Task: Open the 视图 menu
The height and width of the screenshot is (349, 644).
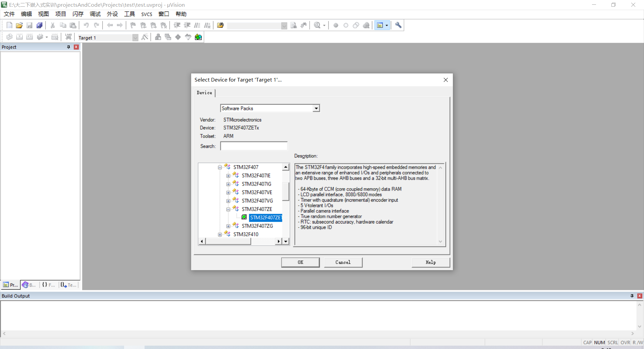Action: (43, 14)
